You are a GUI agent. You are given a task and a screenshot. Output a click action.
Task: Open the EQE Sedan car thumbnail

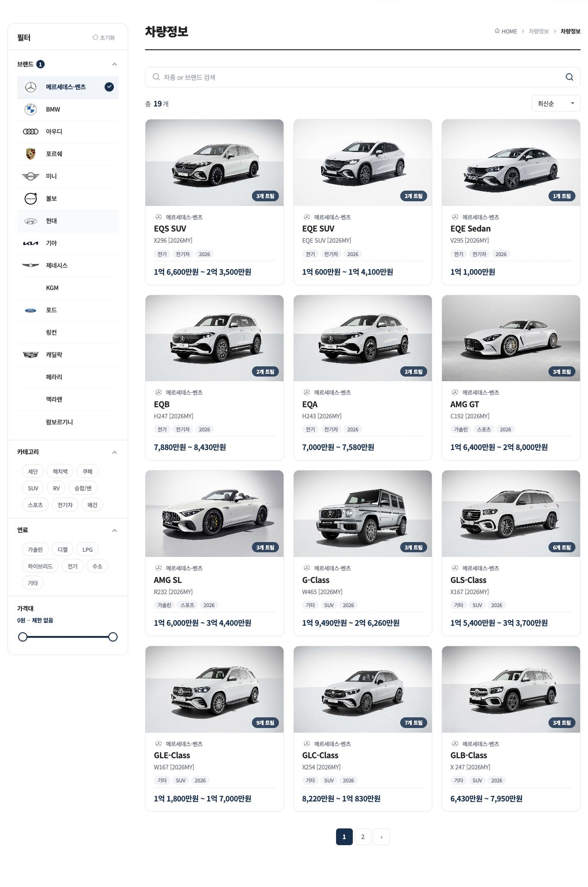[511, 163]
